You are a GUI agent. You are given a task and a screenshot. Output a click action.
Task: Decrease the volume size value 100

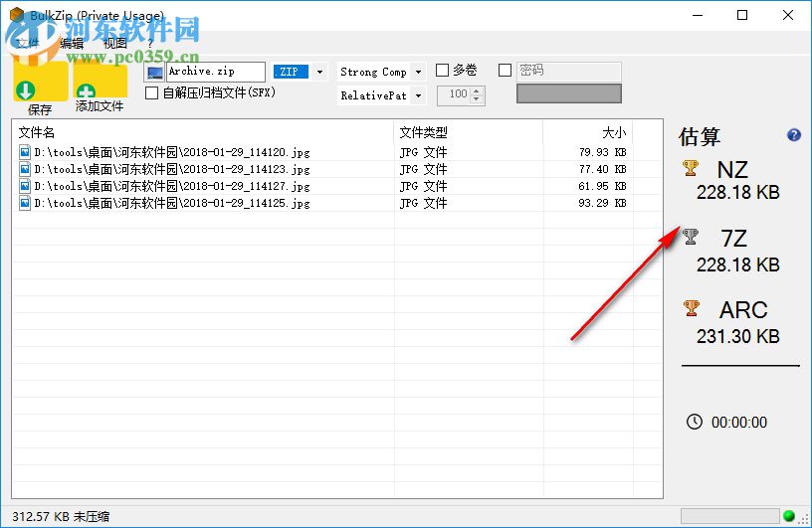click(477, 99)
